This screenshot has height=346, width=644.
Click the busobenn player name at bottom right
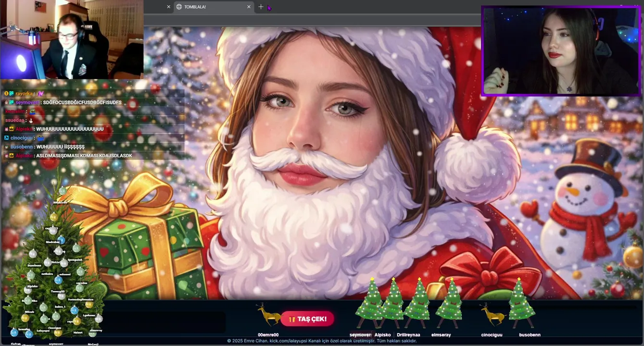click(x=530, y=335)
